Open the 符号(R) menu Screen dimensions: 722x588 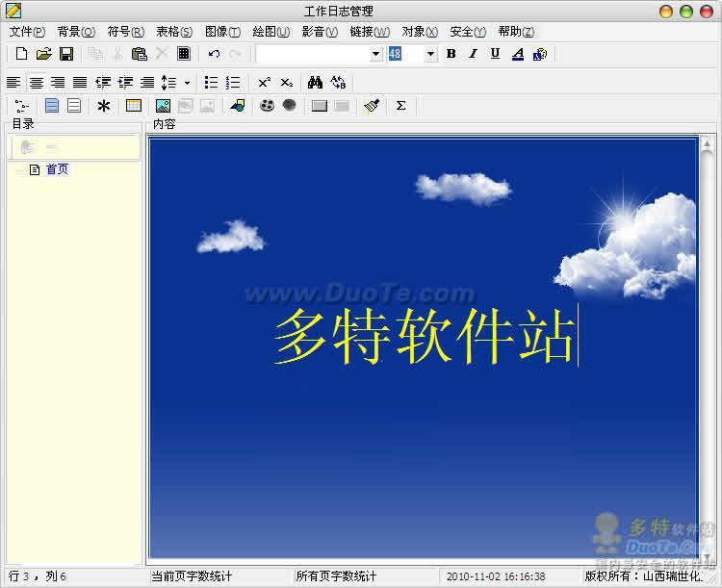(125, 32)
